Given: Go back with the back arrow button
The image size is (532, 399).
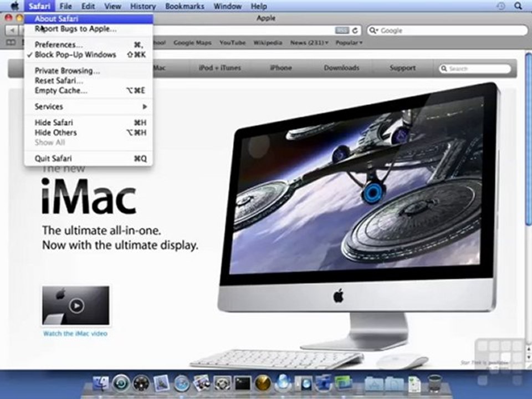Looking at the screenshot, I should click(12, 30).
